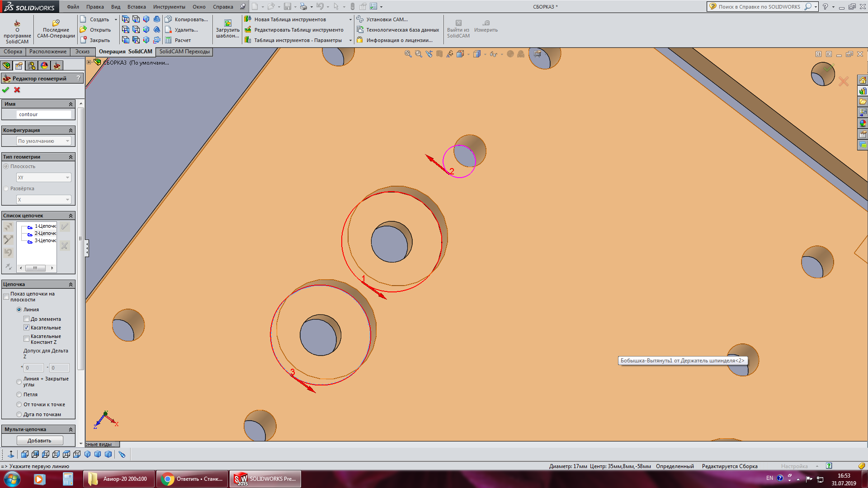Click the Расчет calculate icon

click(169, 40)
